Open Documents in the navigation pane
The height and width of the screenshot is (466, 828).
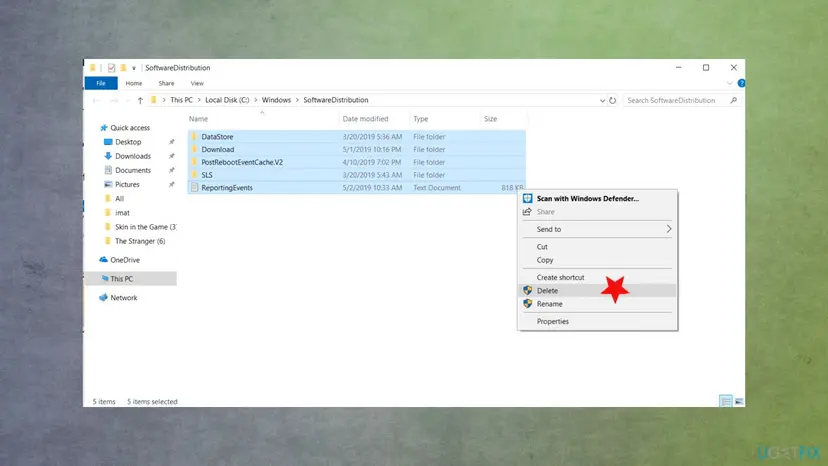[133, 170]
